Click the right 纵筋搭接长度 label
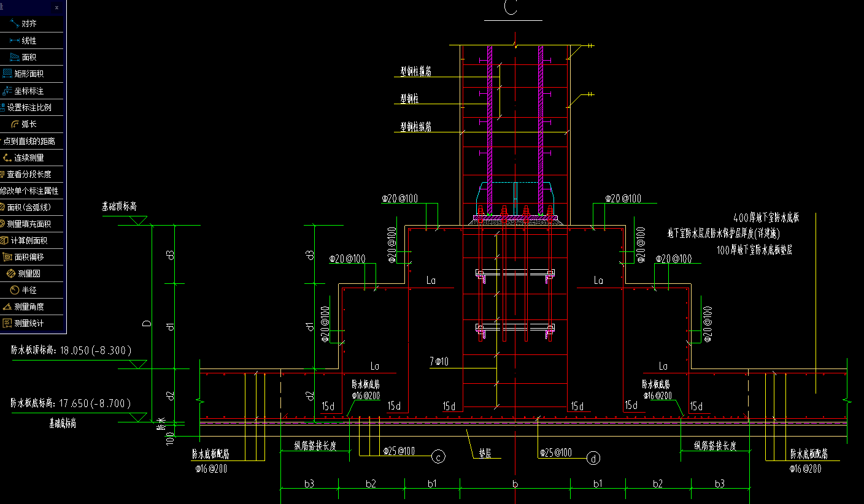Viewport: 864px width, 504px height. coord(715,446)
